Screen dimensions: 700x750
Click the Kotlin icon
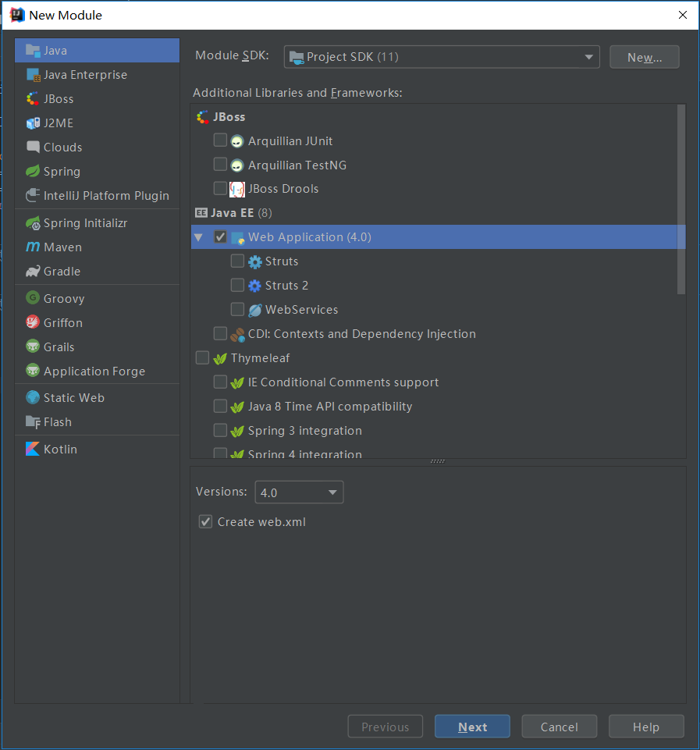(x=33, y=449)
